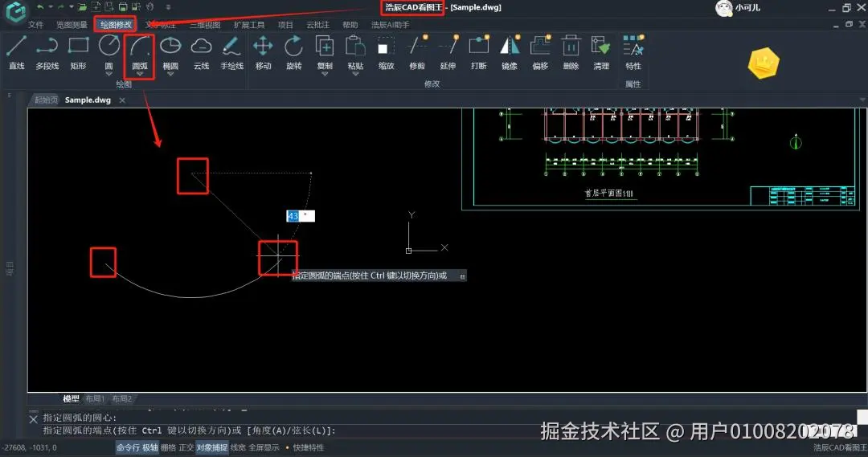This screenshot has width=868, height=457.
Task: Switch to 模型 model space tab
Action: tap(71, 398)
